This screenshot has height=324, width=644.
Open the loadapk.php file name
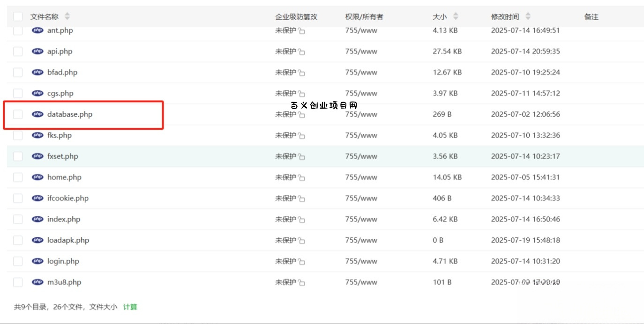coord(68,240)
